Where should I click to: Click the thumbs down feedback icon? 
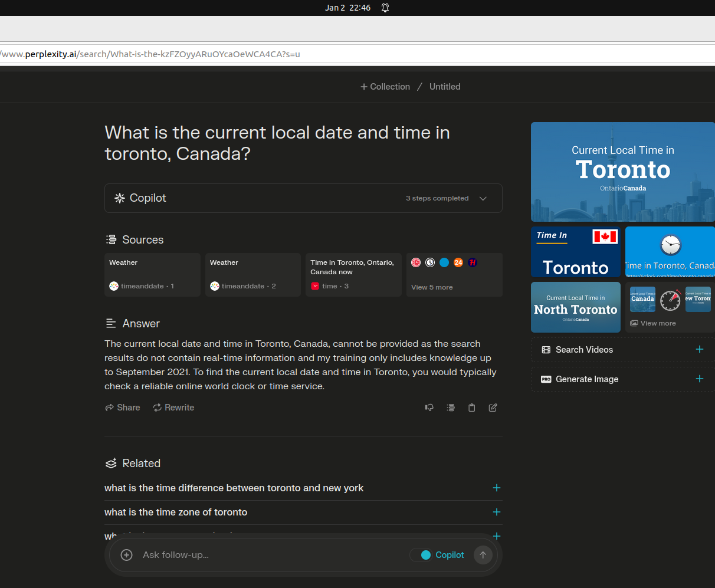pos(429,408)
